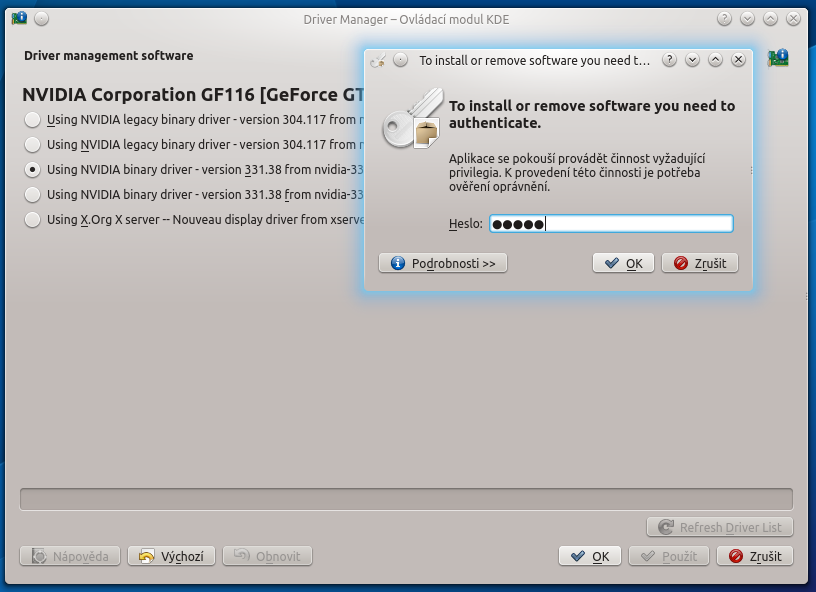Click the Refresh Driver List button

pos(720,527)
